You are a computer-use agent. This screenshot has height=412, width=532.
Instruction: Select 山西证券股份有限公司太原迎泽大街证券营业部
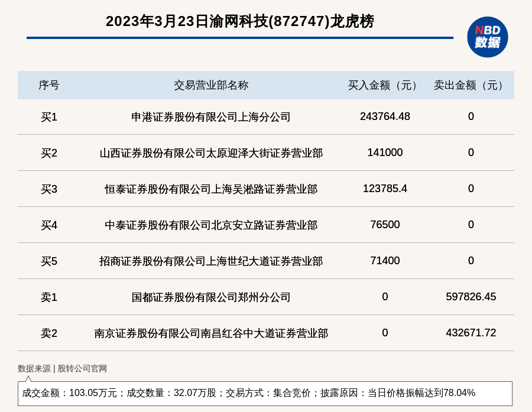[211, 153]
